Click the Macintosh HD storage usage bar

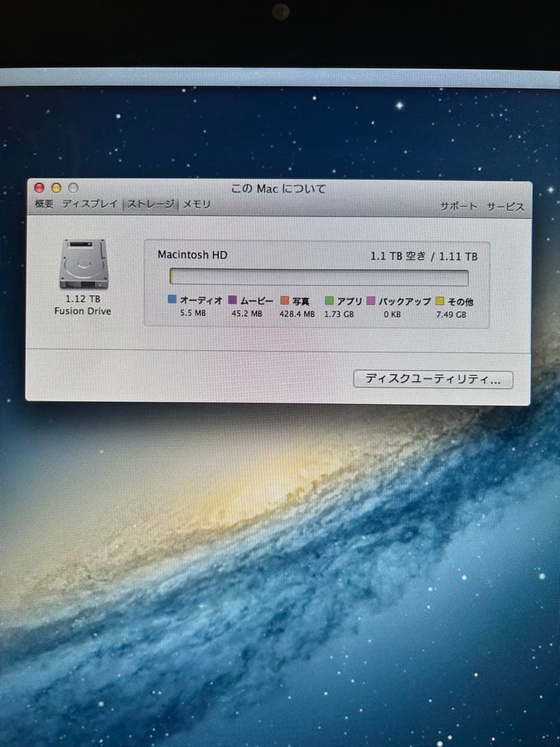coord(318,276)
